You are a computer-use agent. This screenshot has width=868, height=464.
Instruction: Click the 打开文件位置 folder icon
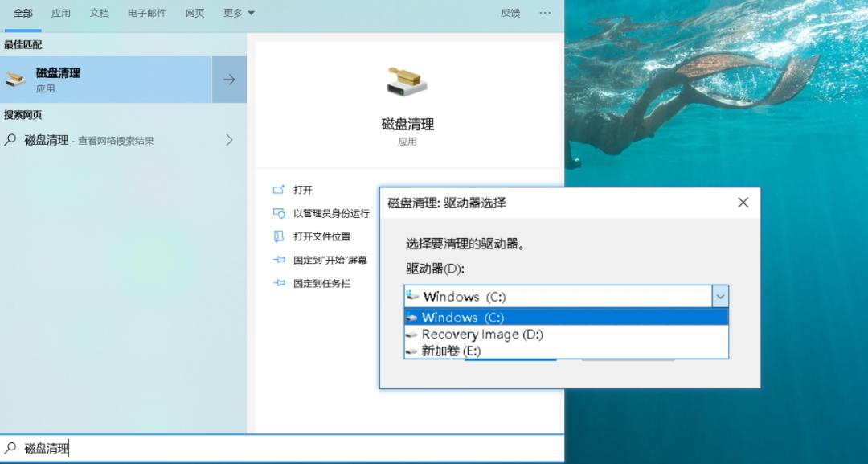[276, 237]
